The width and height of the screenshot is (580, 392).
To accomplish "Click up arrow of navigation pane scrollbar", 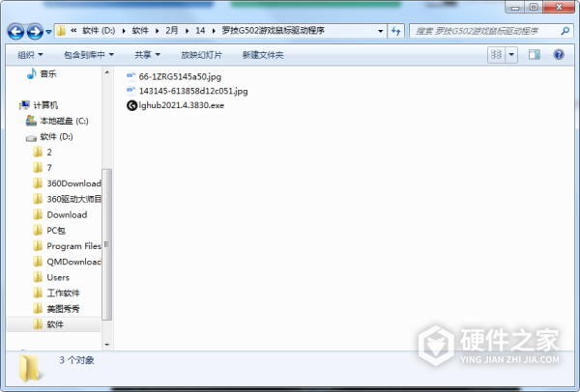I will 107,72.
